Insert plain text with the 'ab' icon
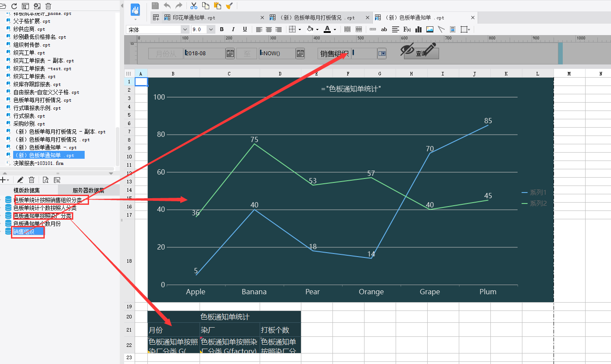The image size is (611, 364). click(x=384, y=29)
